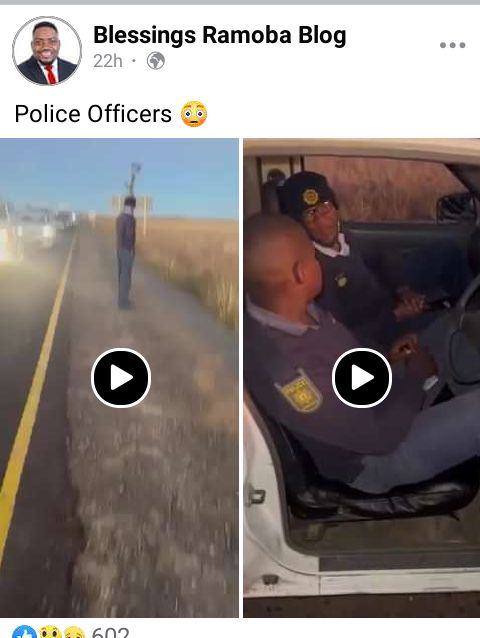
Task: Click the Police Officers caption text
Action: 93,114
